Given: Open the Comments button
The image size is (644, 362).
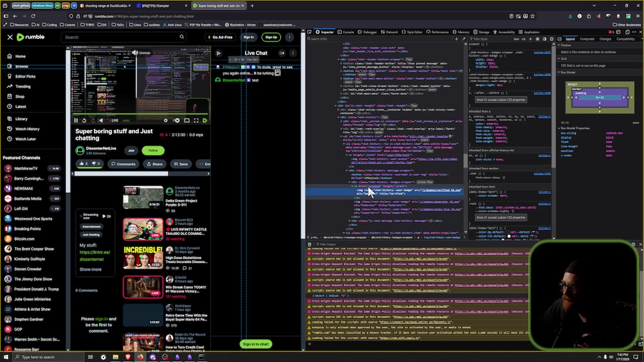Looking at the screenshot, I should (123, 164).
